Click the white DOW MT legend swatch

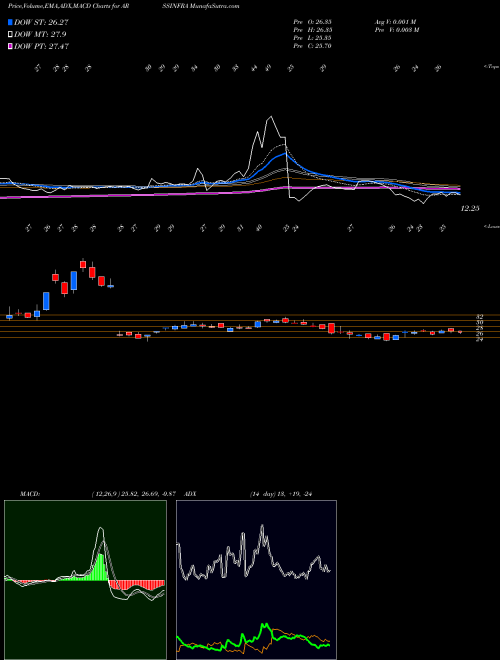pyautogui.click(x=10, y=34)
